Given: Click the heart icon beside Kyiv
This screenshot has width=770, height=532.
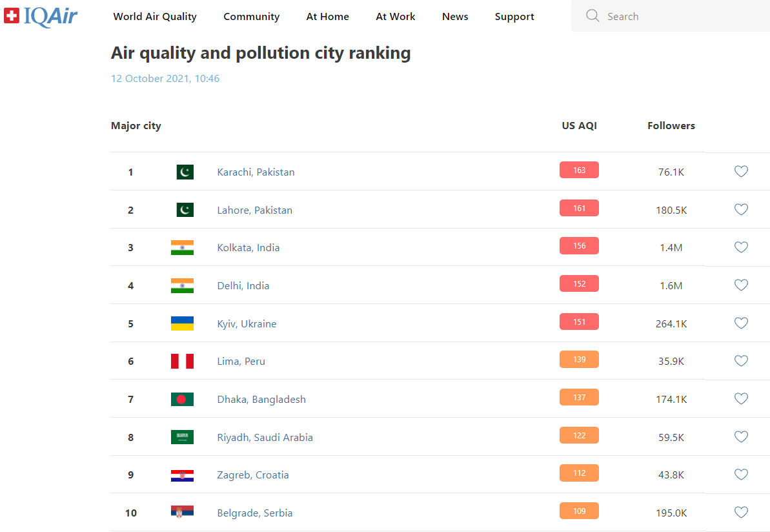Looking at the screenshot, I should click(741, 323).
